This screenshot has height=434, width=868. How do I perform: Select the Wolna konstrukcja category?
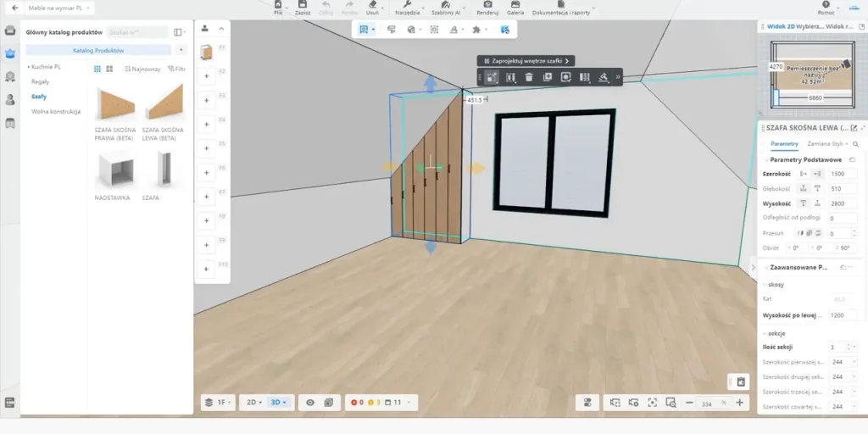(x=56, y=111)
